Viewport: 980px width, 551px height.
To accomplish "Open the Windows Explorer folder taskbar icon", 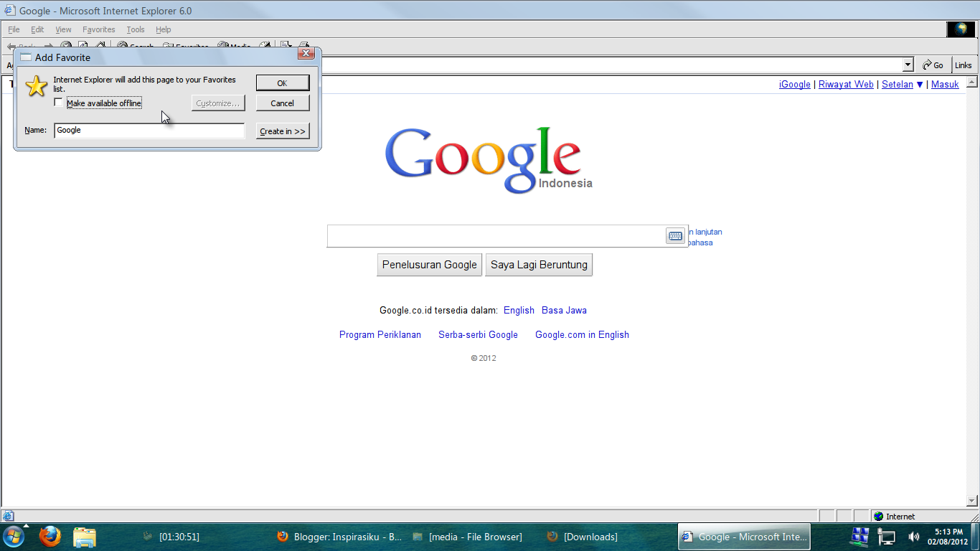I will click(85, 537).
